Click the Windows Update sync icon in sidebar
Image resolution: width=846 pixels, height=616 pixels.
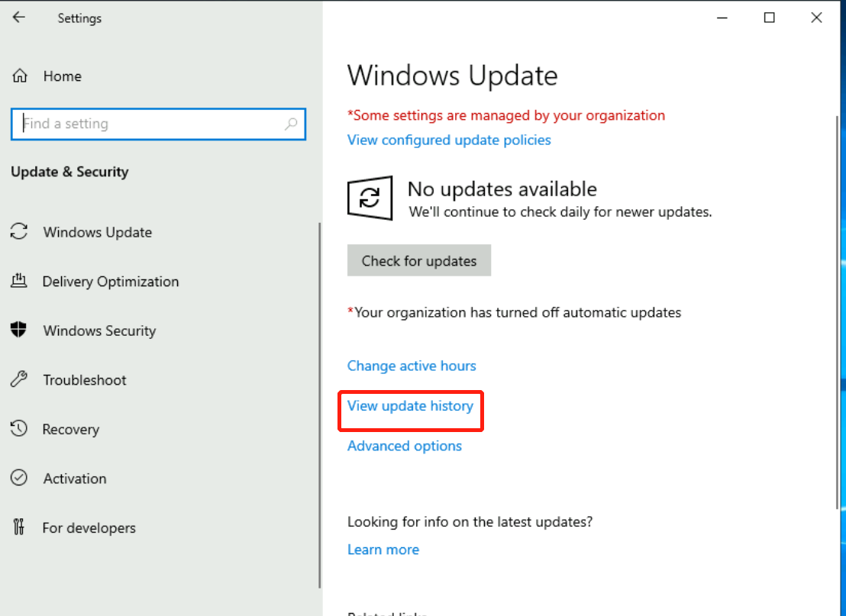pyautogui.click(x=19, y=232)
